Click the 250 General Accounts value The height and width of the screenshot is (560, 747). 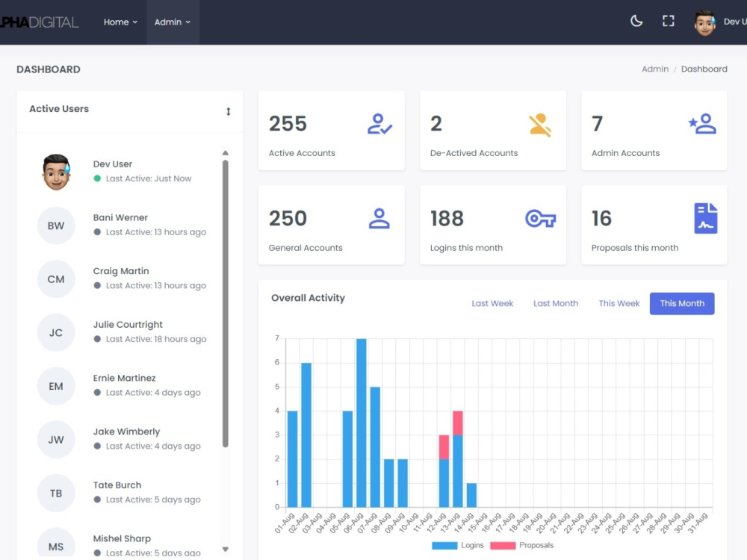[x=288, y=219]
